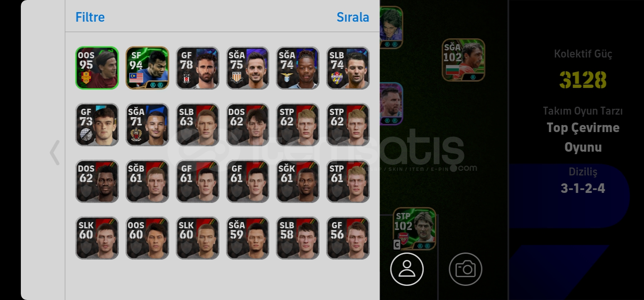Select the SĞK 61 player card
This screenshot has height=300, width=644.
pos(297,181)
